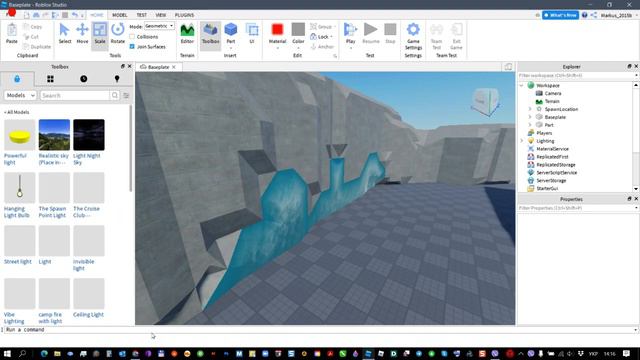Click the view selector cube gizmo
640x360 pixels.
click(486, 101)
